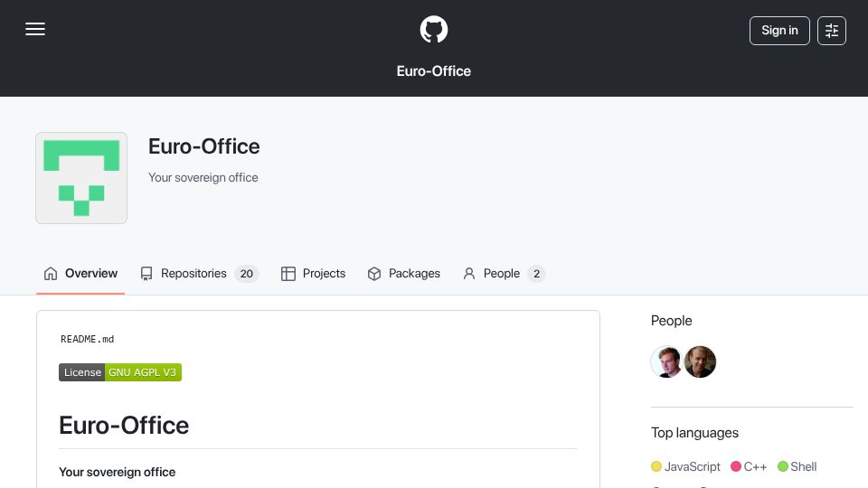The image size is (868, 488).
Task: Open the People tab
Action: click(504, 273)
